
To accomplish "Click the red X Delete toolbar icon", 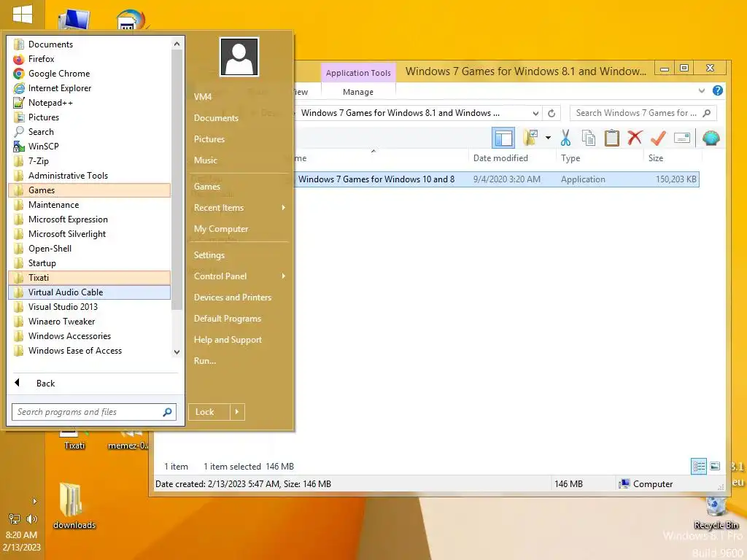I will [635, 138].
